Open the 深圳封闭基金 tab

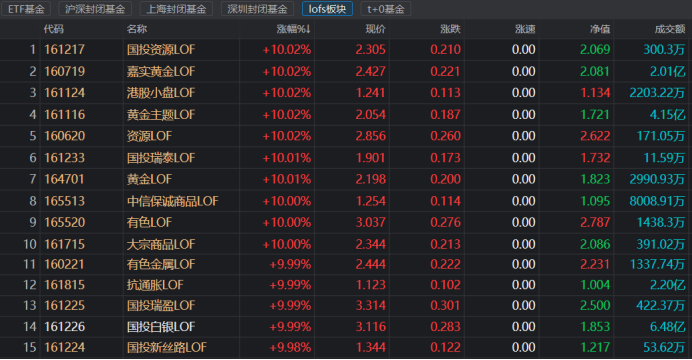tap(257, 9)
